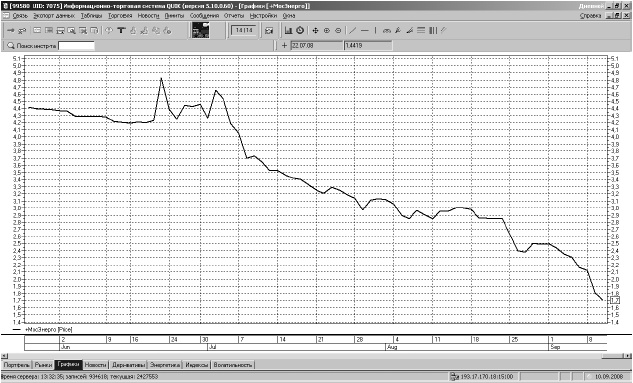Screen dimensions: 633x383
Task: Open the Таблицы menu
Action: click(91, 16)
